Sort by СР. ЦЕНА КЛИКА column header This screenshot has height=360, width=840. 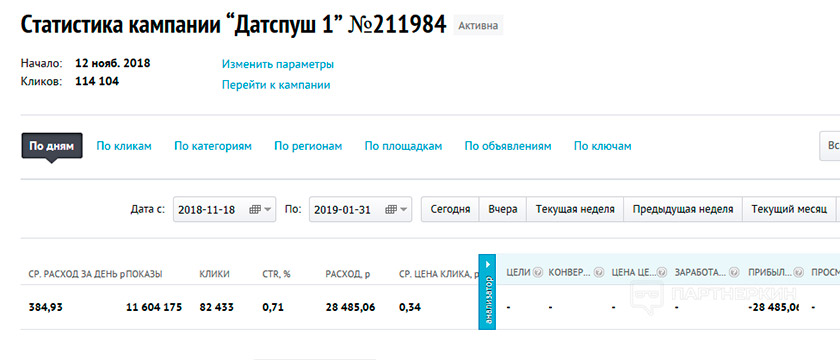pyautogui.click(x=439, y=274)
